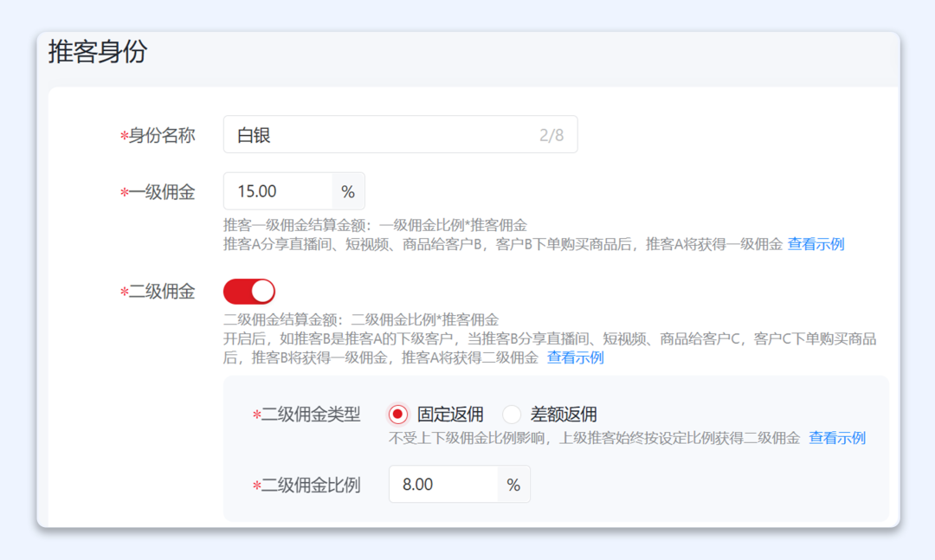Click 查看示例 next to 固定返佣 description
935x560 pixels.
coord(835,438)
